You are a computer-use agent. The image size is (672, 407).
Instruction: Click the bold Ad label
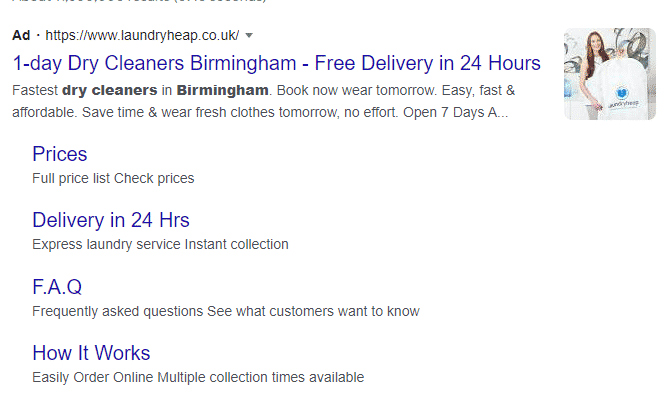click(21, 34)
